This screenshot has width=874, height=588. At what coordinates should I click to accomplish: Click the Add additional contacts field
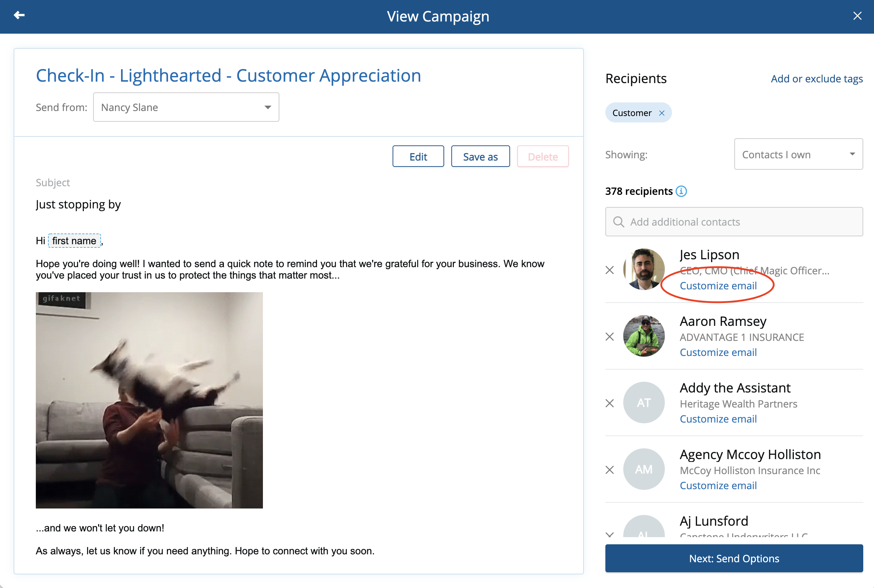[734, 222]
